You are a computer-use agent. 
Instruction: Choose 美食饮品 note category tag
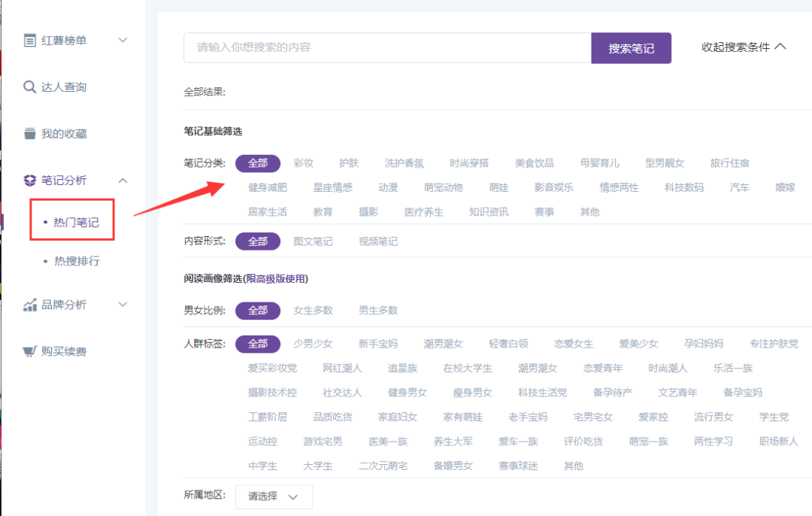tap(535, 163)
